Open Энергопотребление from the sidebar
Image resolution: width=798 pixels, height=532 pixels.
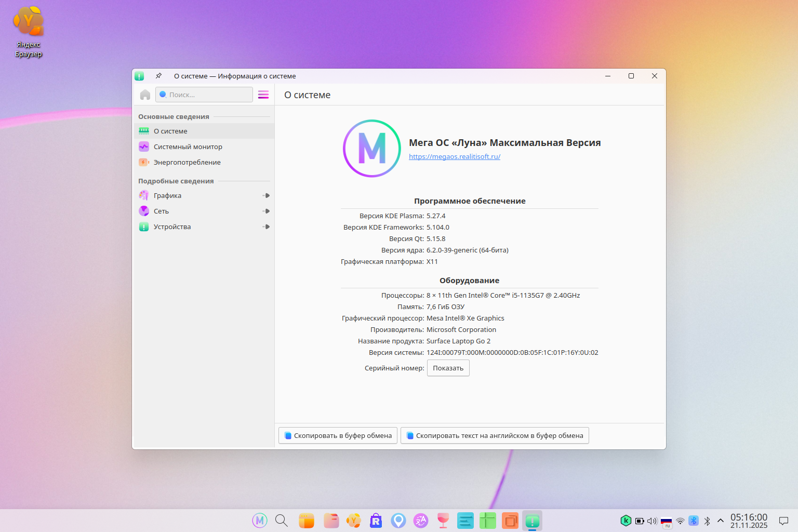[x=187, y=163]
